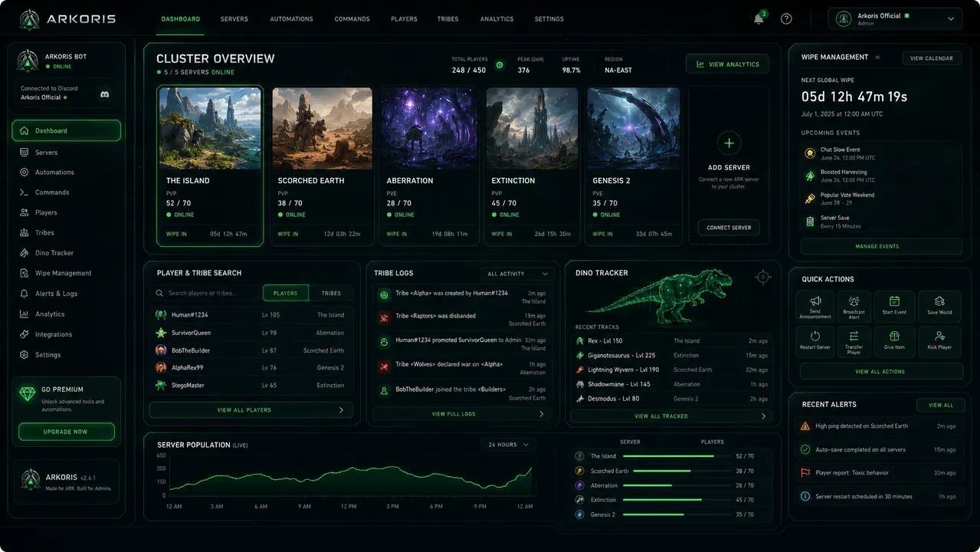Click the Player report flag icon

(805, 473)
